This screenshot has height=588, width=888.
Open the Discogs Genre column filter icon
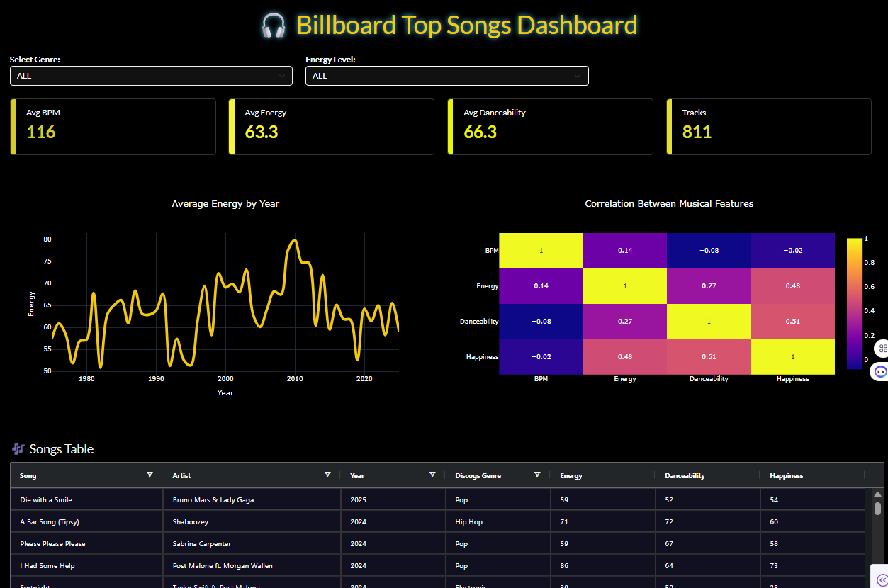(x=537, y=475)
